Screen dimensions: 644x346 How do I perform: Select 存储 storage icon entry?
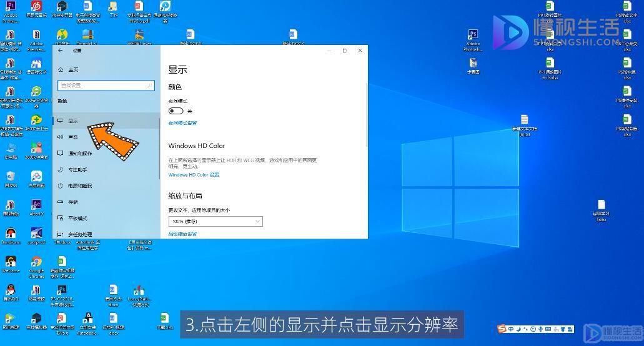(61, 202)
